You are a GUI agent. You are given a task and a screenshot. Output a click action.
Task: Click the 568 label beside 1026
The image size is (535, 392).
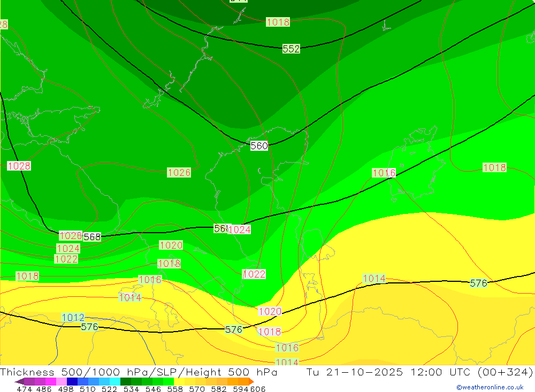[92, 236]
